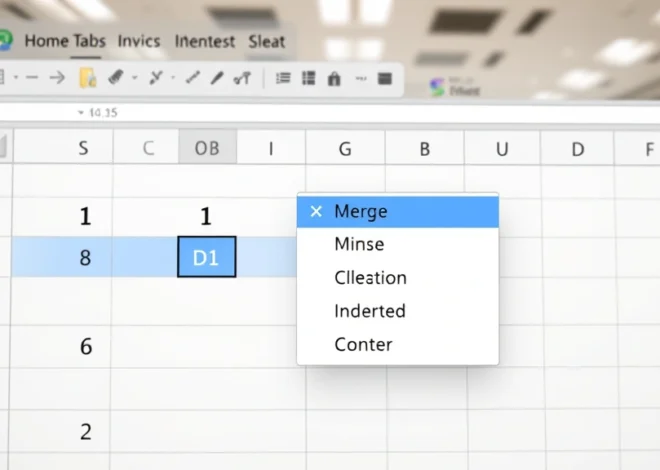
Task: Click the grid list layout icon
Action: (309, 78)
